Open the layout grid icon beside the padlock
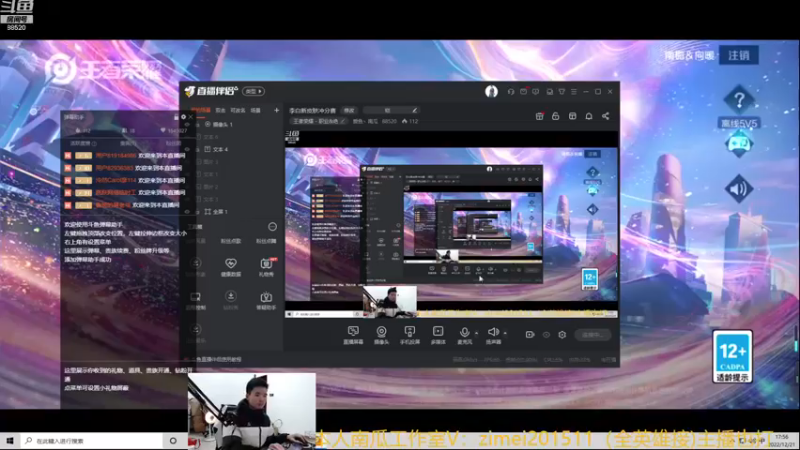The width and height of the screenshot is (800, 450). tap(572, 116)
